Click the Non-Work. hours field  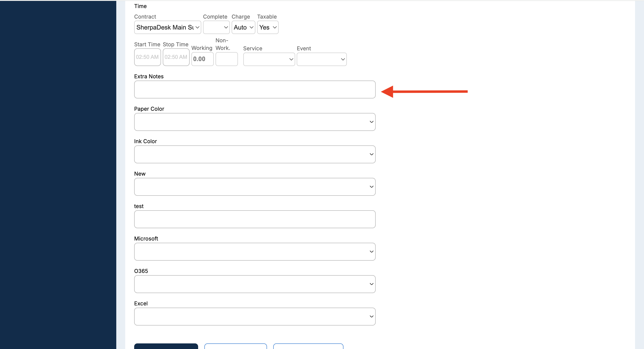click(226, 59)
